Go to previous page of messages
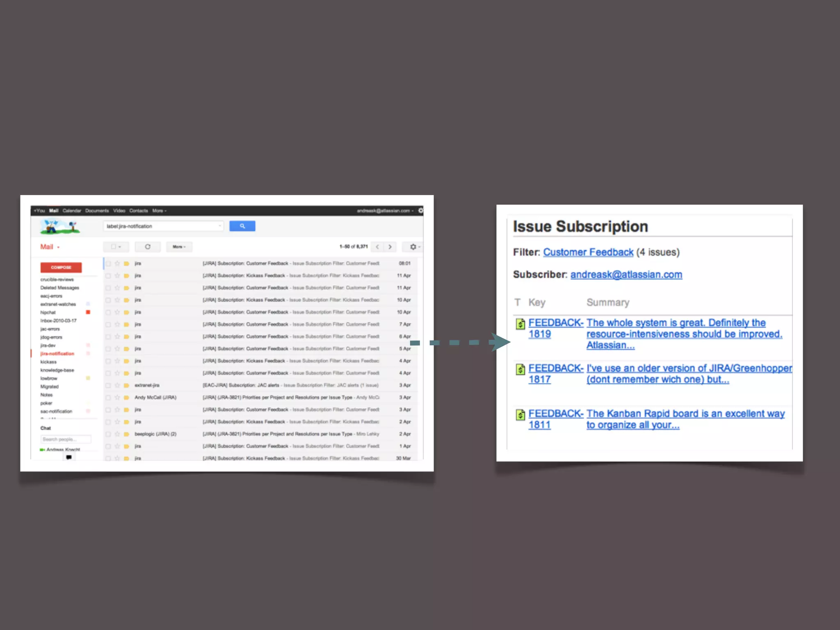This screenshot has width=840, height=630. [377, 247]
